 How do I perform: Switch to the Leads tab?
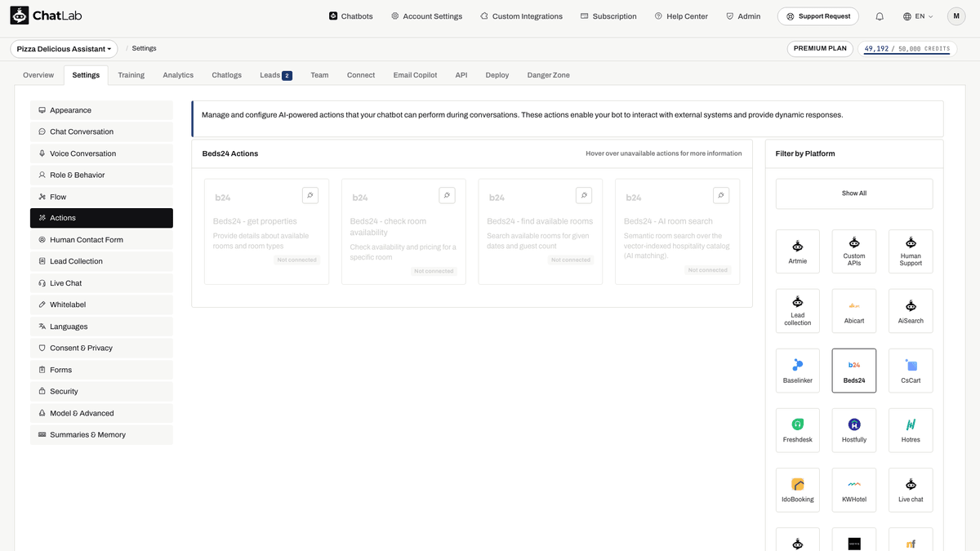point(276,75)
